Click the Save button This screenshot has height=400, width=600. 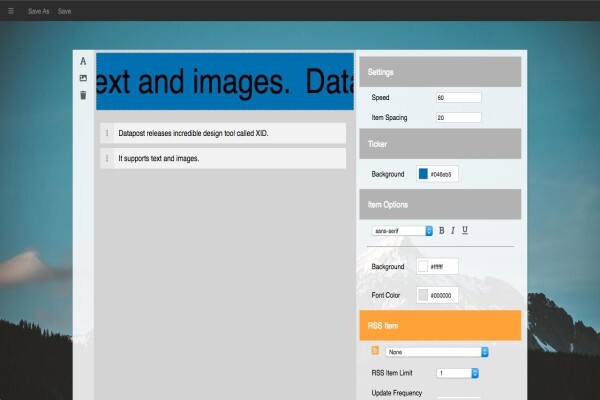tap(64, 11)
